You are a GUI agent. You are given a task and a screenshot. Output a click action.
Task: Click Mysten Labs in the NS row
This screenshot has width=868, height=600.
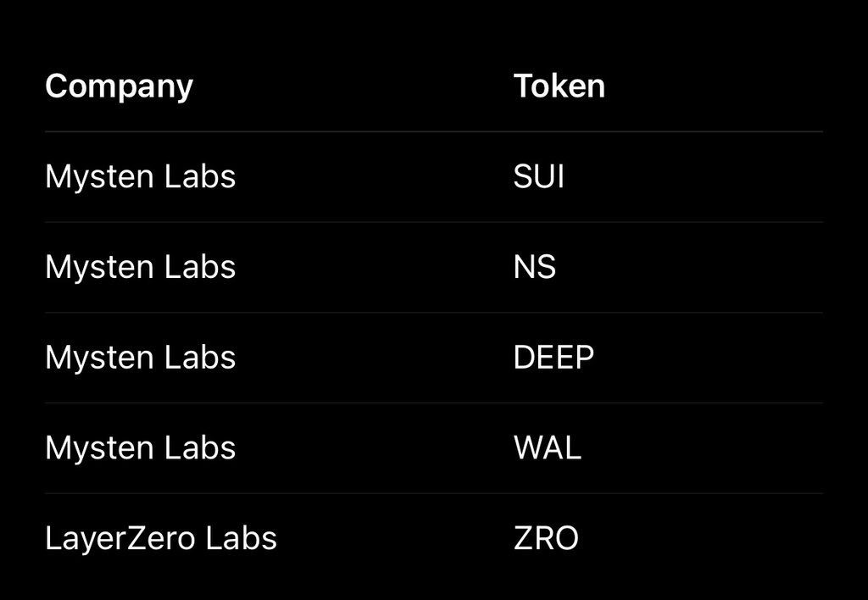coord(140,267)
